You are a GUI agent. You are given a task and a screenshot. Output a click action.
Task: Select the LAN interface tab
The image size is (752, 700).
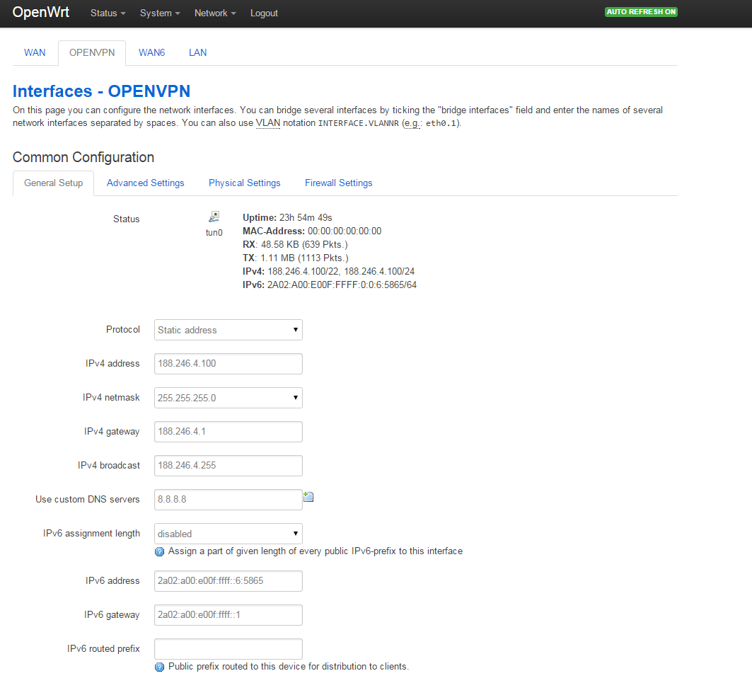[x=197, y=53]
